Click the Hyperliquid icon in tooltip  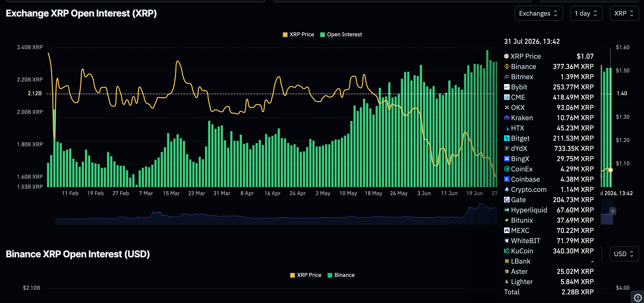(507, 210)
